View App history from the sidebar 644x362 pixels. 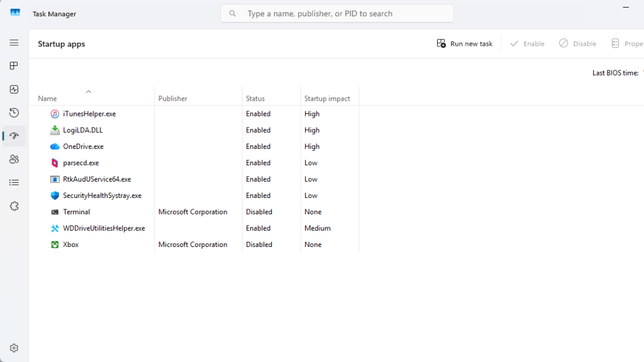(14, 112)
